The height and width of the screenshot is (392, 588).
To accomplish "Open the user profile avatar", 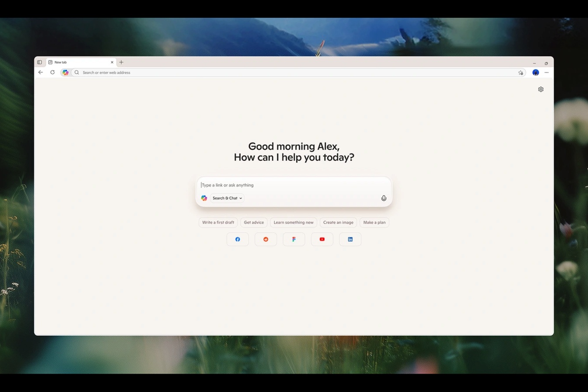I will point(536,73).
